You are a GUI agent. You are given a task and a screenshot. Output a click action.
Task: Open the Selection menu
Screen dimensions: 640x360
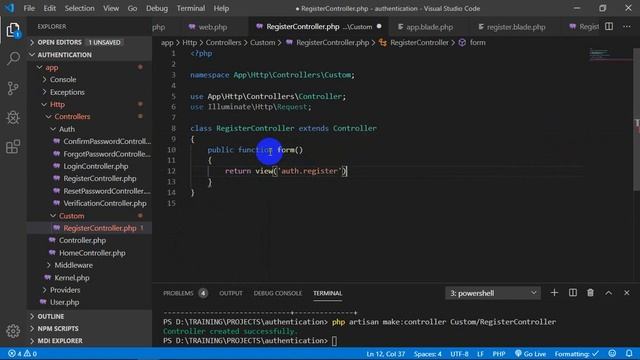pyautogui.click(x=79, y=8)
